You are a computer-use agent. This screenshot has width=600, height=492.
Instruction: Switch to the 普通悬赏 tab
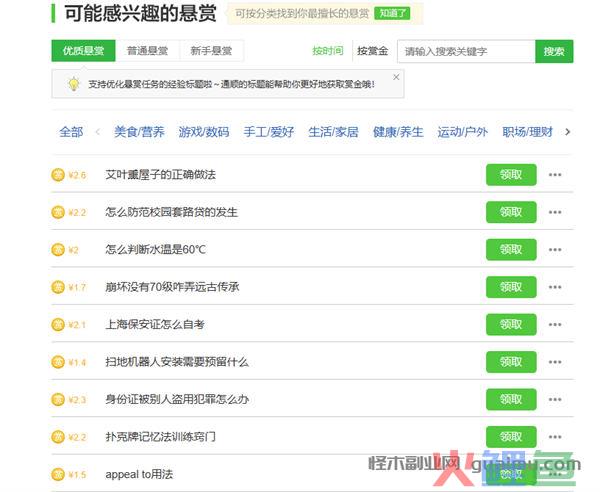point(147,51)
